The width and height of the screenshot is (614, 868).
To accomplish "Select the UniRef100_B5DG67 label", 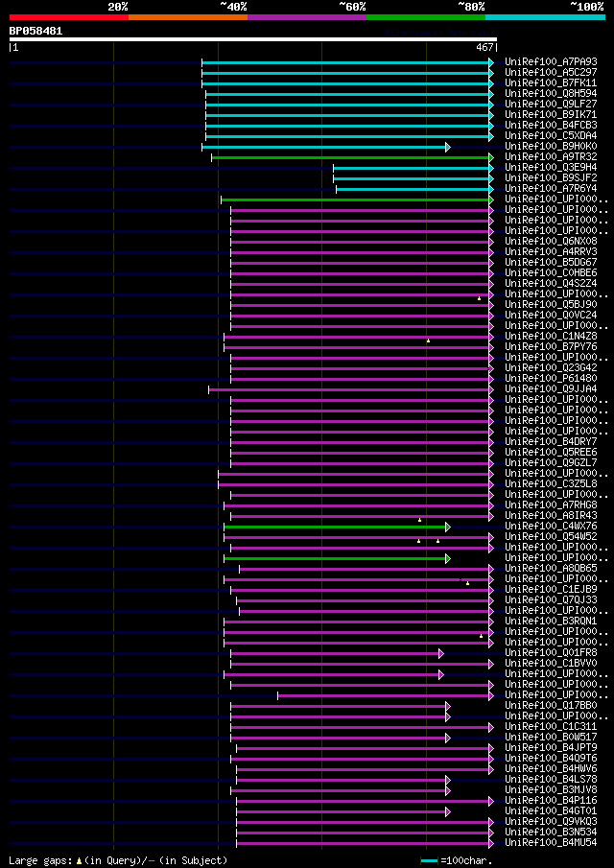I will pos(551,263).
